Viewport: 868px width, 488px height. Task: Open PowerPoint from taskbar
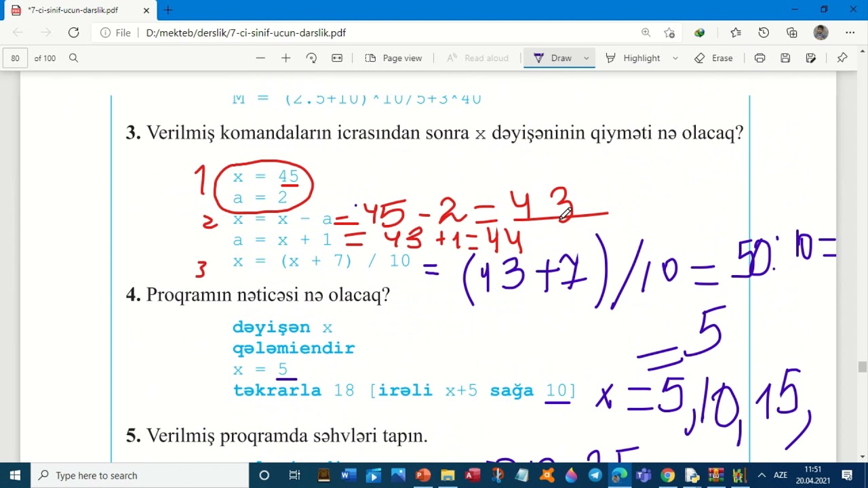pyautogui.click(x=423, y=475)
